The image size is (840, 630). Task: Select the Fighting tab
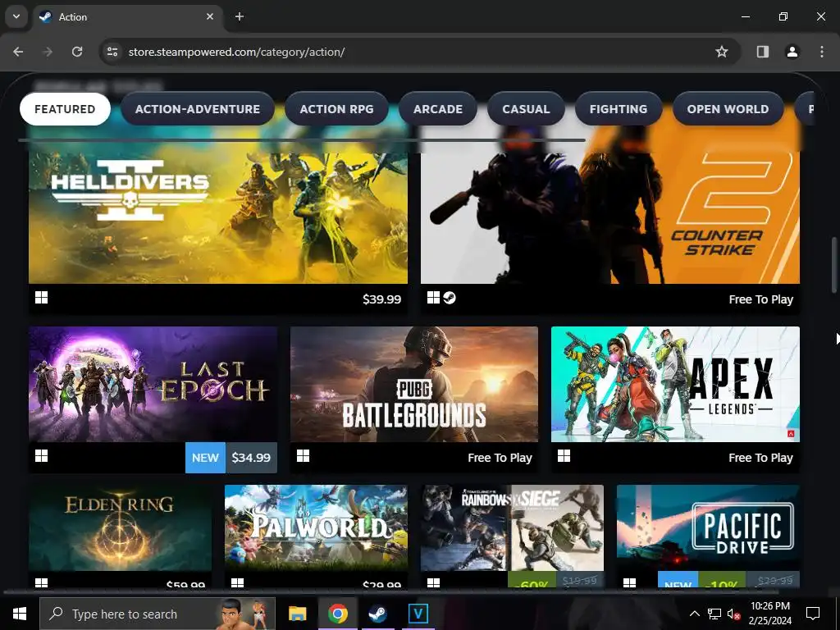pyautogui.click(x=619, y=109)
